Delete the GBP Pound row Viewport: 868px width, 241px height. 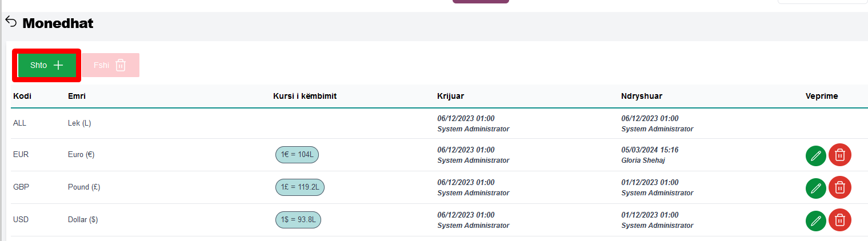(840, 187)
